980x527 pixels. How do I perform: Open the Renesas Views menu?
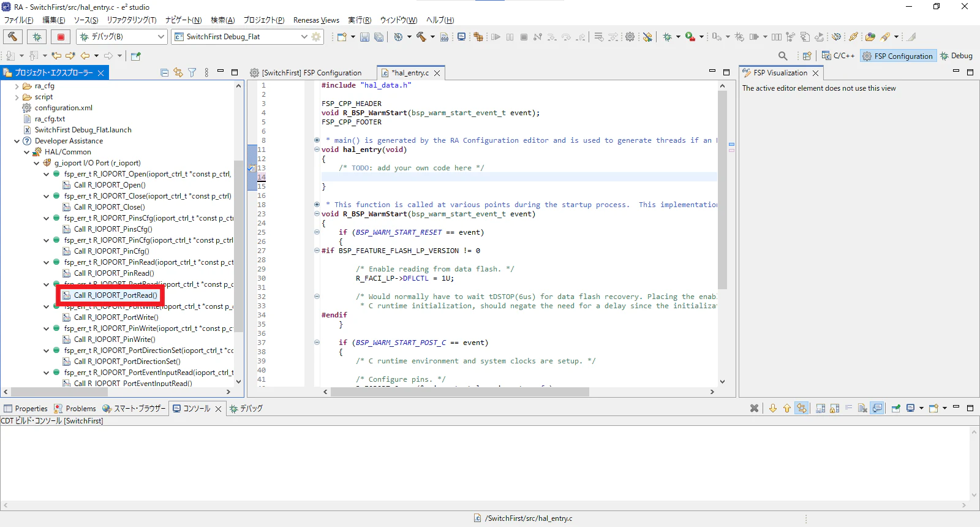coord(316,20)
